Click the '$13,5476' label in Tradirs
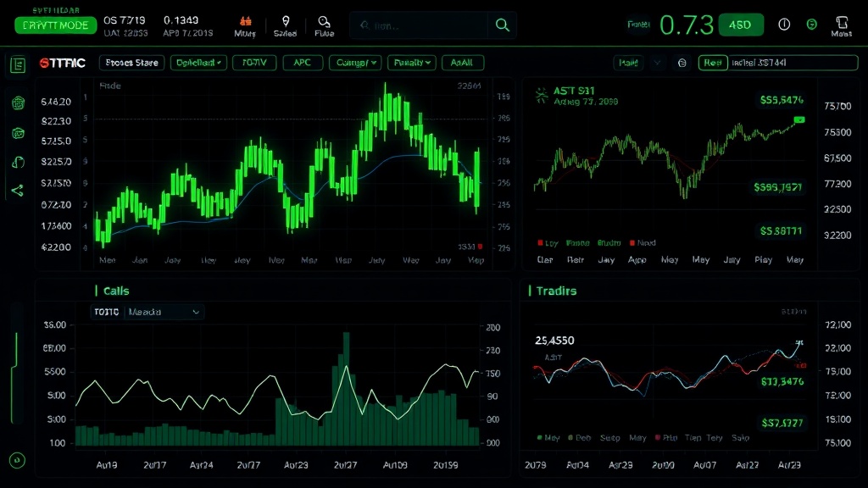The height and width of the screenshot is (488, 868). [x=782, y=382]
